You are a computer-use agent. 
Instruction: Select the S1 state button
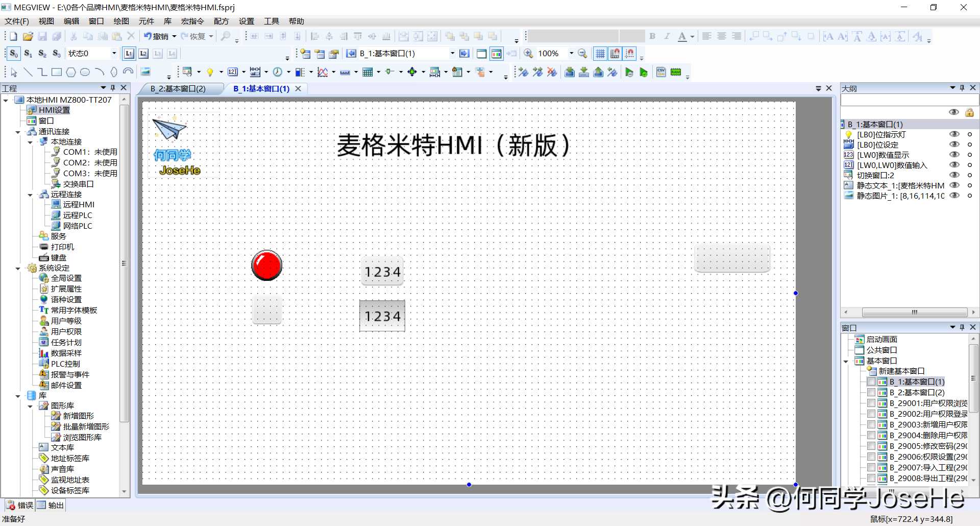click(x=28, y=54)
